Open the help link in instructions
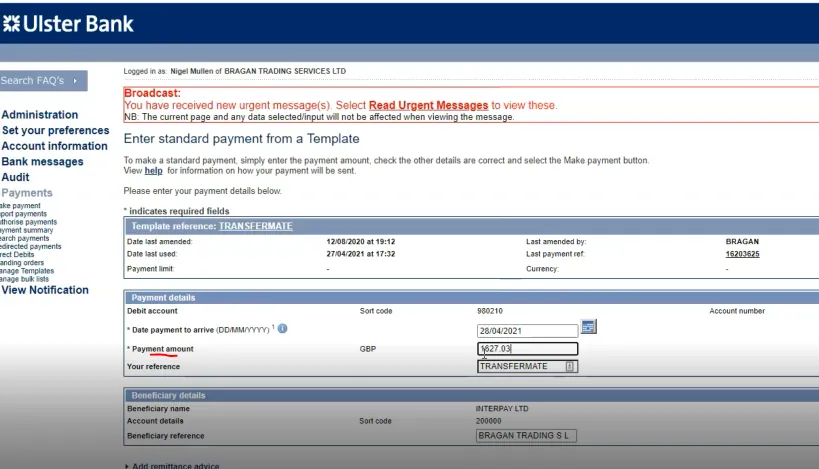This screenshot has height=469, width=819. click(154, 171)
